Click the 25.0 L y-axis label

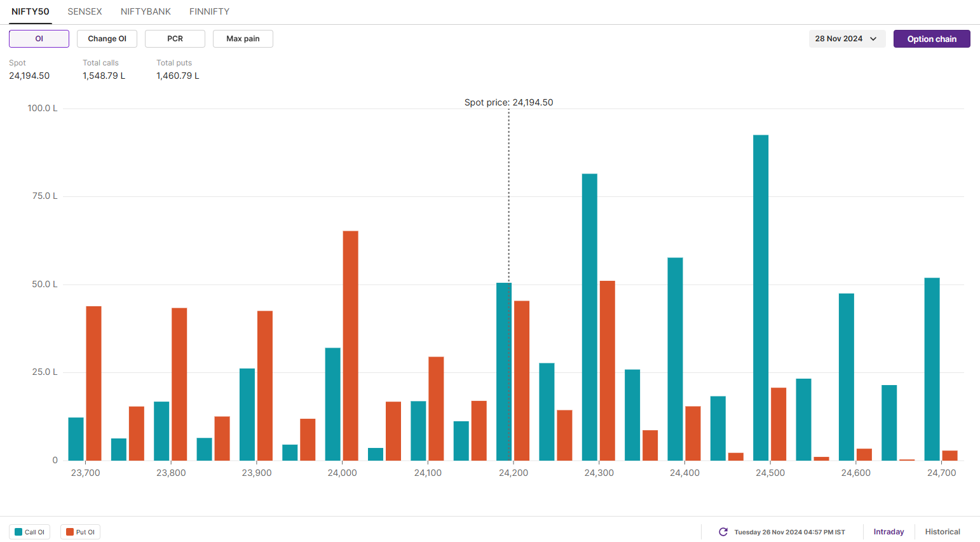45,372
